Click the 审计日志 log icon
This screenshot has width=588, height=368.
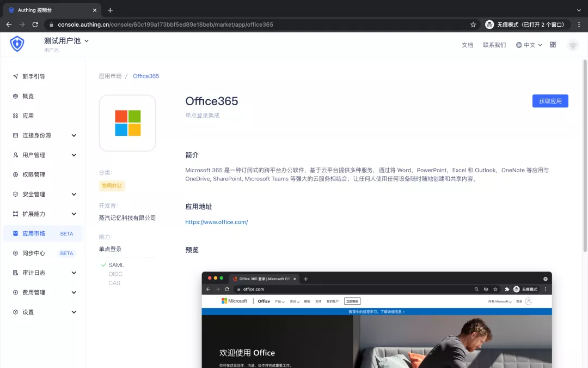pyautogui.click(x=15, y=273)
